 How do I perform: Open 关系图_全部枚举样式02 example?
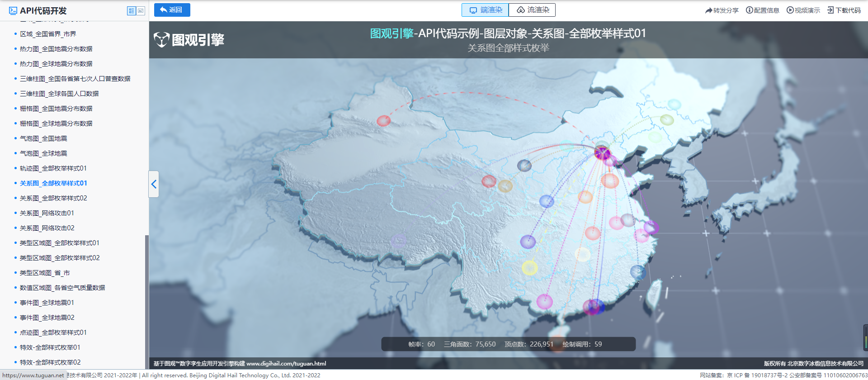point(53,198)
